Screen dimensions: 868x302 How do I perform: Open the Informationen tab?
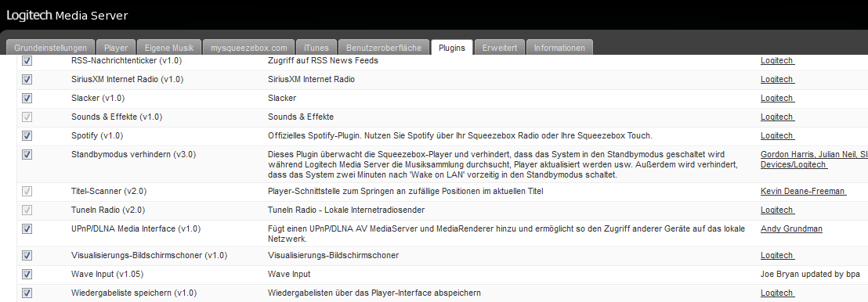[x=559, y=48]
